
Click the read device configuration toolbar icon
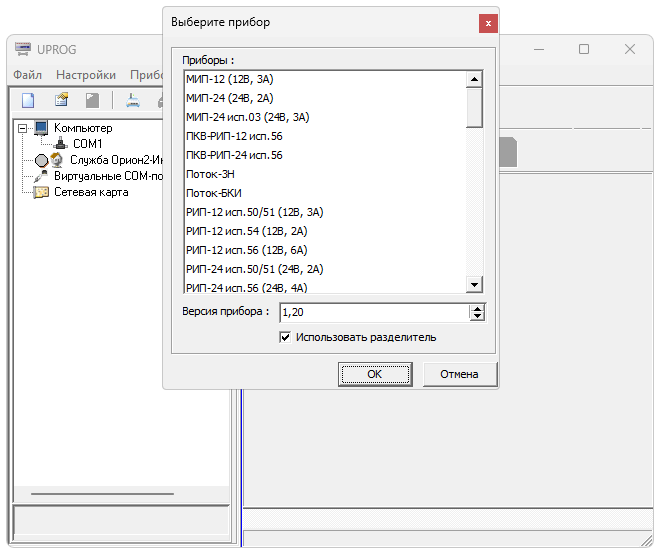click(133, 101)
